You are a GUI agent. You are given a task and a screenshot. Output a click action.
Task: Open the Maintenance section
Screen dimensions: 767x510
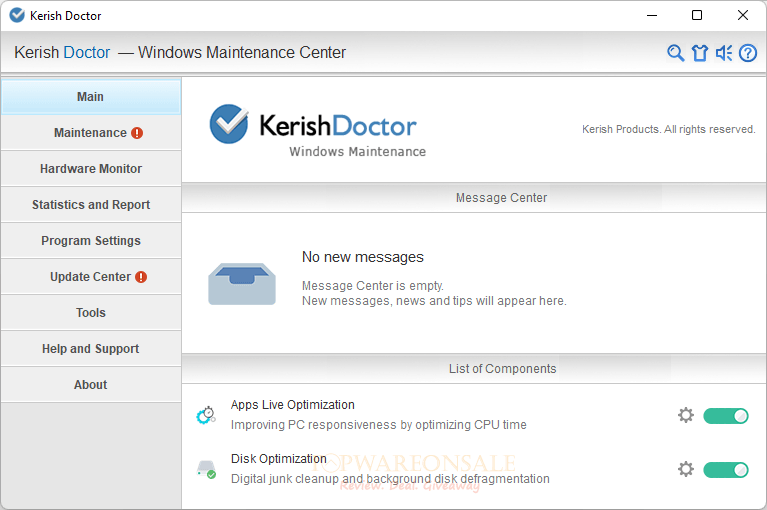[x=91, y=133]
